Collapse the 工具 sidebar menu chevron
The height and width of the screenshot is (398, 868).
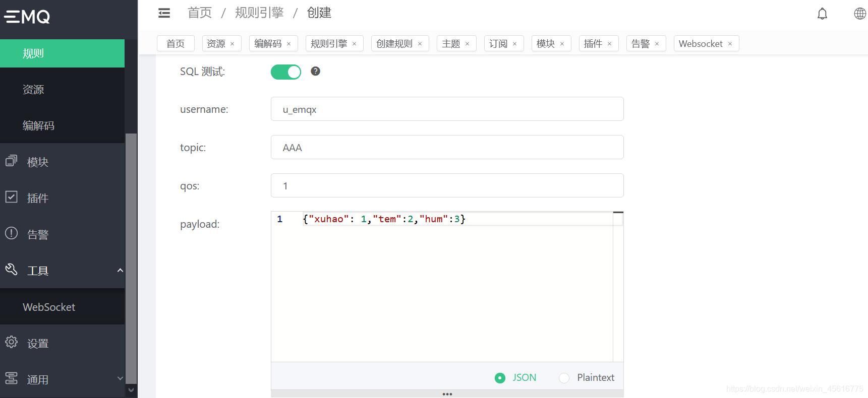(x=120, y=270)
